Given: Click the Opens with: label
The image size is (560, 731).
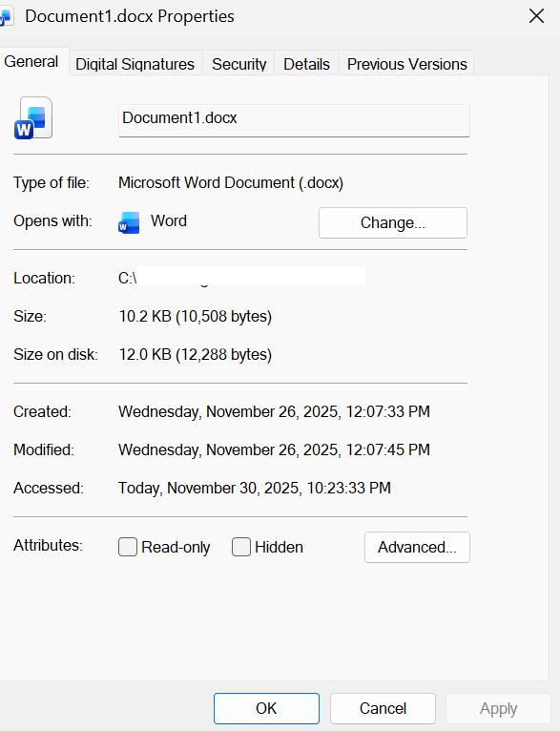Looking at the screenshot, I should click(52, 221).
